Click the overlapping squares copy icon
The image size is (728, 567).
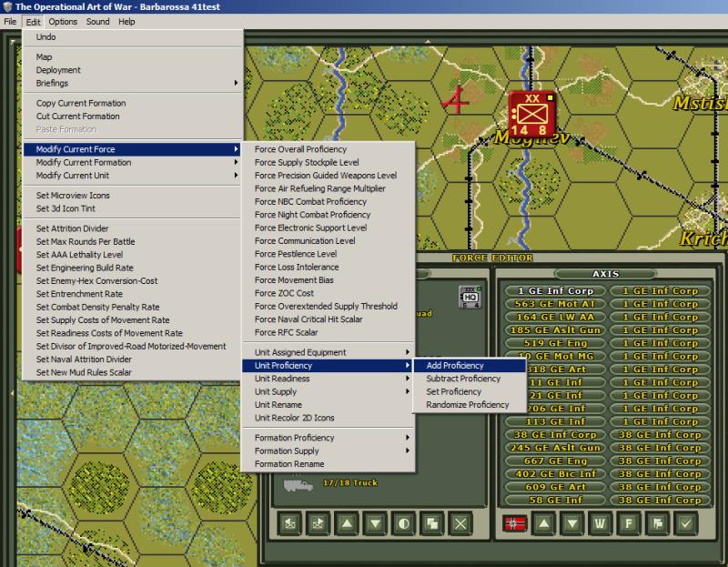(432, 523)
